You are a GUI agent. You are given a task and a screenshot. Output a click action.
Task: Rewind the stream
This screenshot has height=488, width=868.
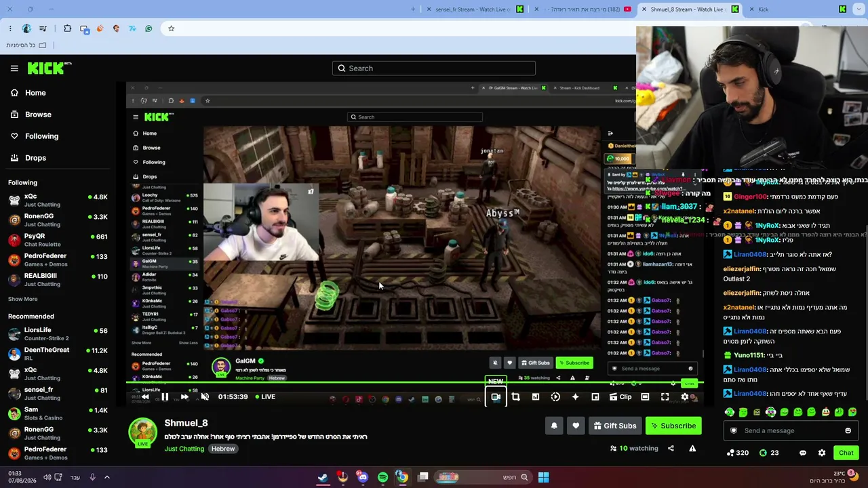(x=145, y=397)
